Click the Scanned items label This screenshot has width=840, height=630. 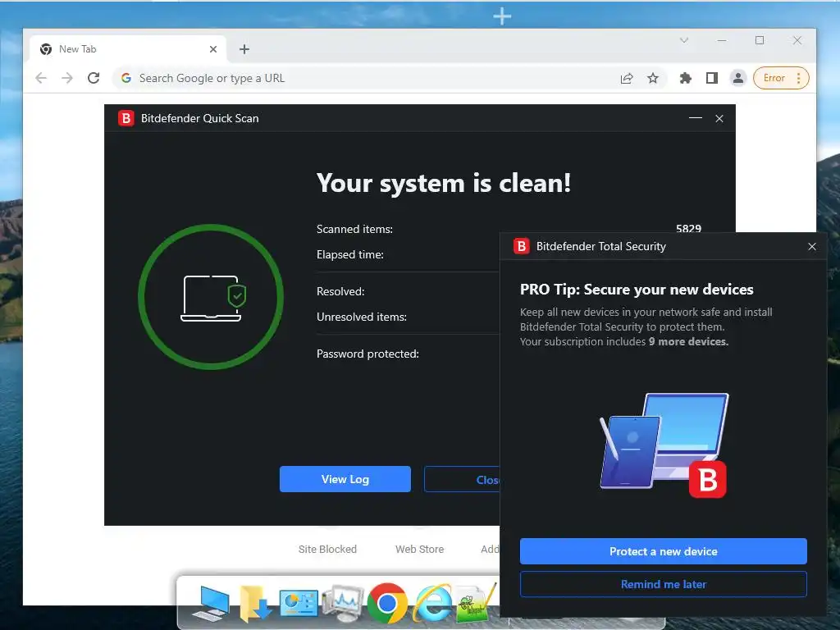point(354,230)
